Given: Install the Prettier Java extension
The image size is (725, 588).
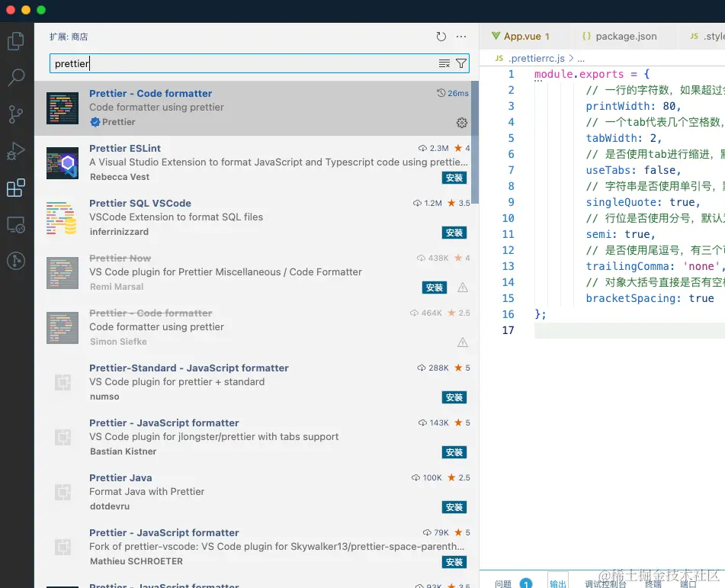Looking at the screenshot, I should tap(454, 507).
